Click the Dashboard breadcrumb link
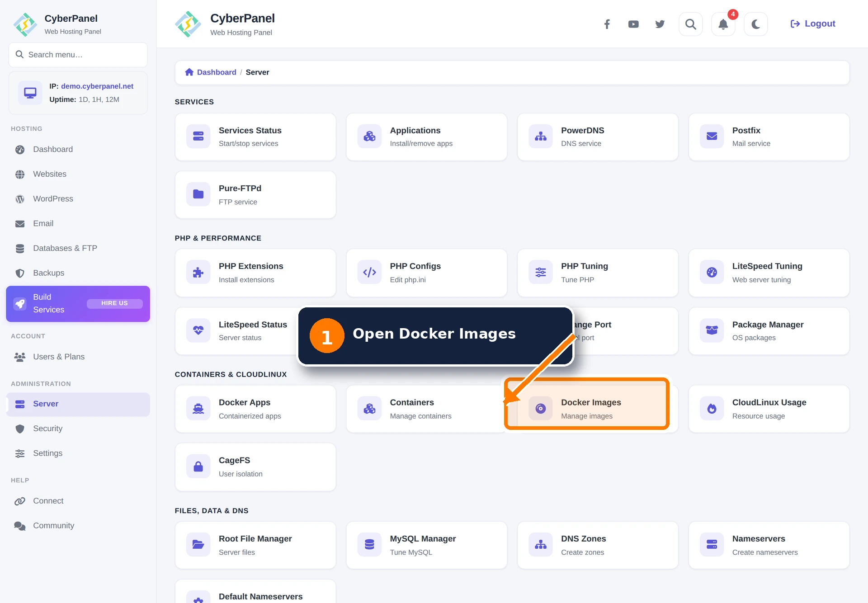Viewport: 868px width, 603px height. point(217,72)
